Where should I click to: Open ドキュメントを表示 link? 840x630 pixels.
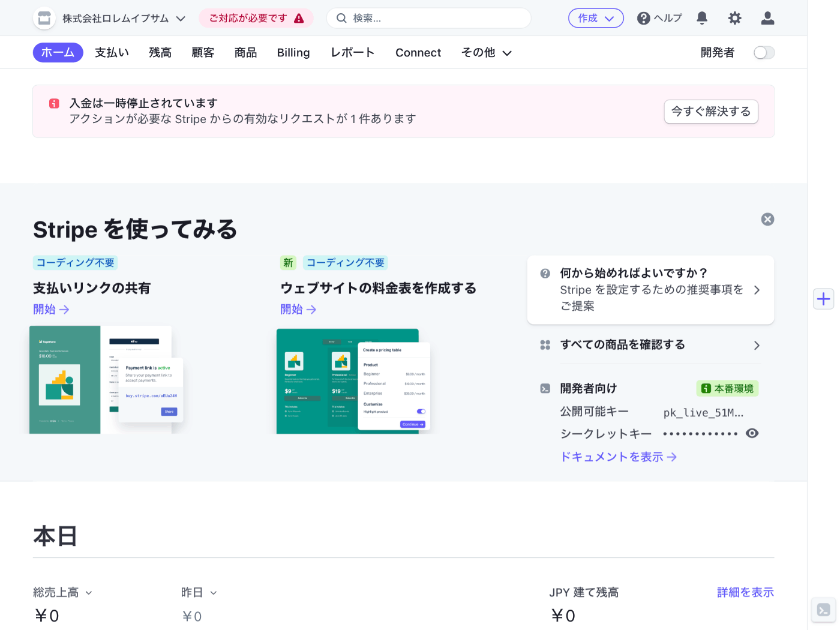coord(619,457)
